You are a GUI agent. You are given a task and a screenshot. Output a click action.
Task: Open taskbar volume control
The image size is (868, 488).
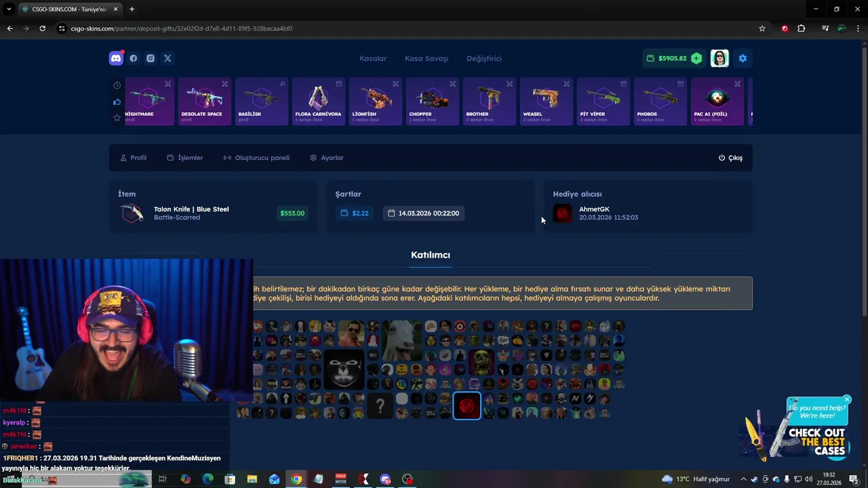[808, 479]
